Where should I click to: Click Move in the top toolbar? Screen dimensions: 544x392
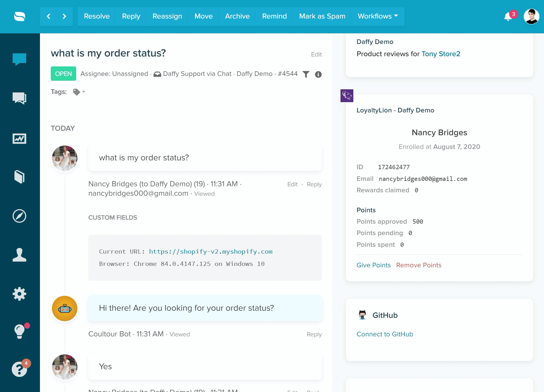(x=204, y=16)
